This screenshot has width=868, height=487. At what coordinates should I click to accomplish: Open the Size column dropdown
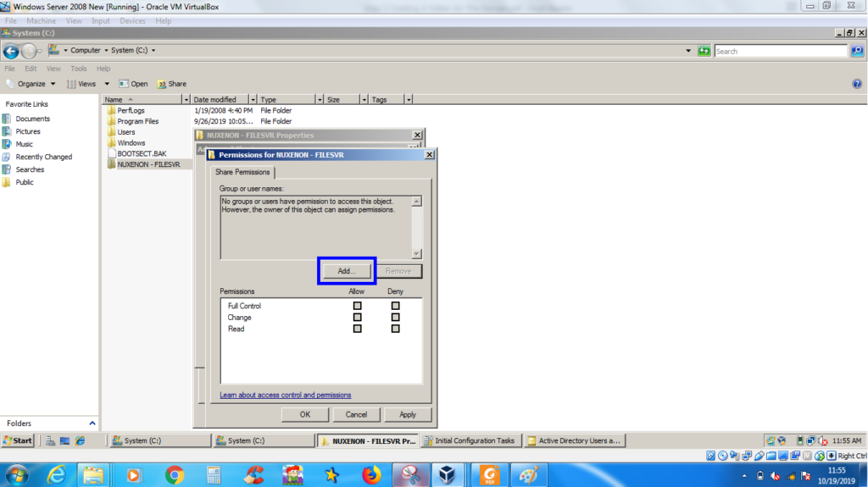point(364,100)
